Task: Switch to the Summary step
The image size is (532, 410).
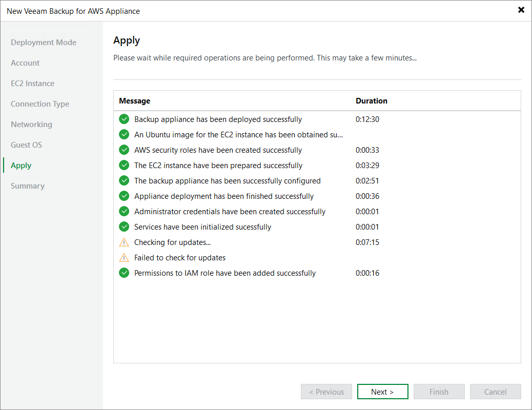Action: tap(28, 186)
